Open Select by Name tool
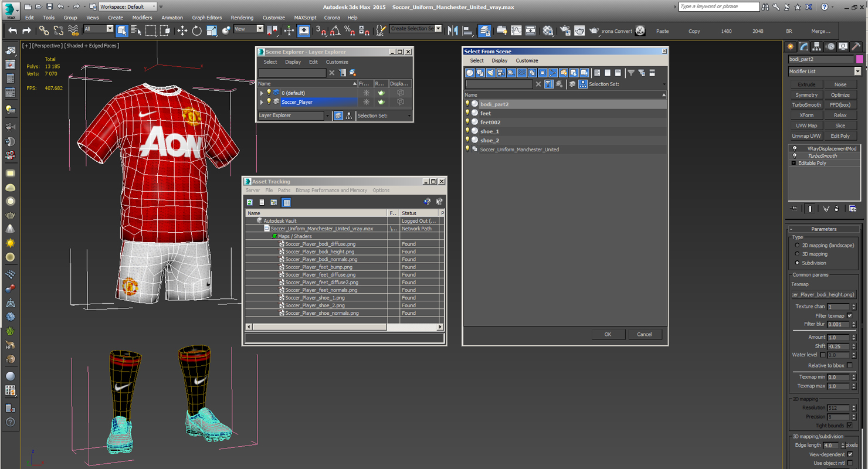 point(136,30)
